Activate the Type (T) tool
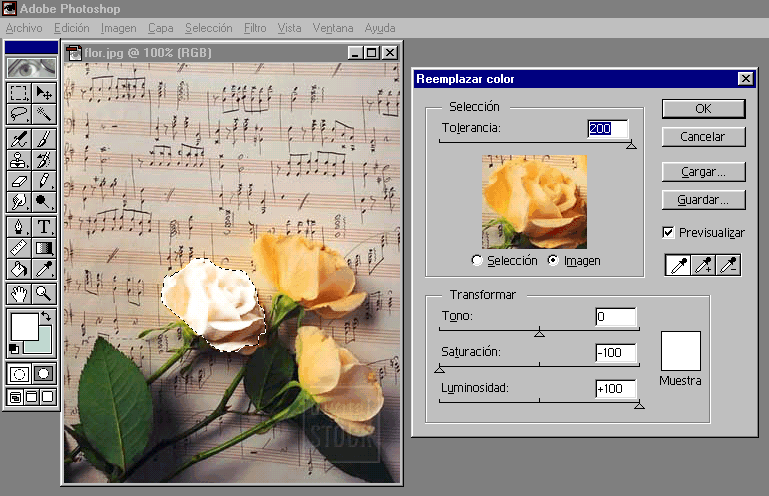Image resolution: width=769 pixels, height=496 pixels. coord(44,225)
